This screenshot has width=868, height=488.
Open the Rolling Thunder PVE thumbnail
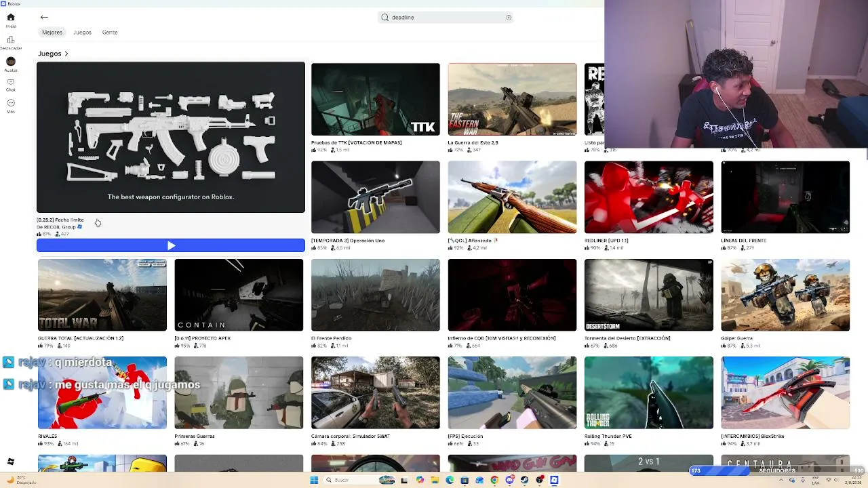tap(649, 393)
